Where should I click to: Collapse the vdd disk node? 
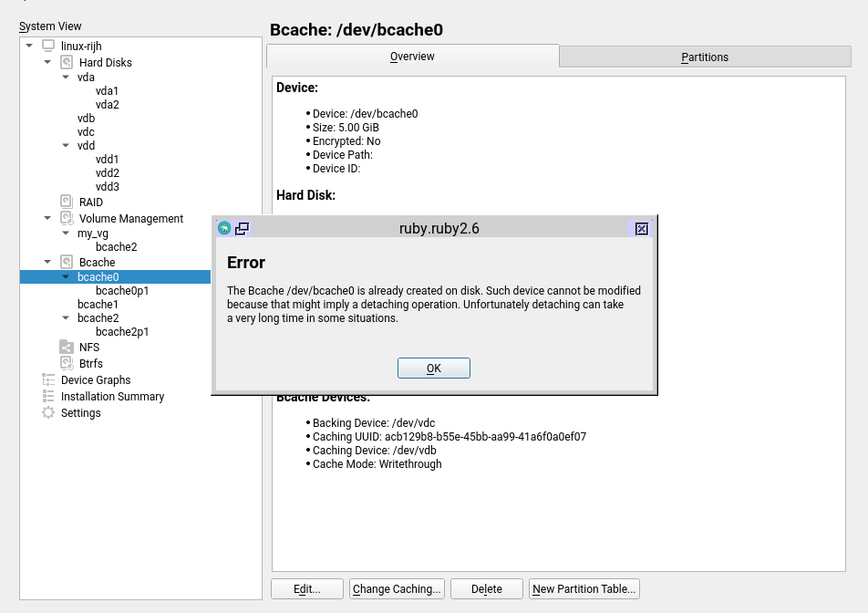pos(66,145)
